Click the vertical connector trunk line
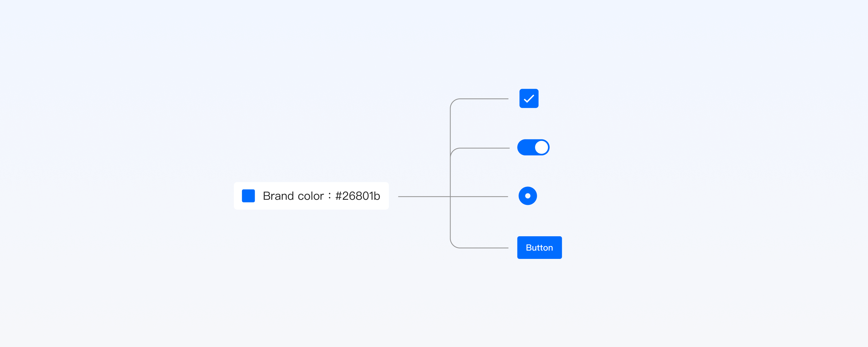Image resolution: width=868 pixels, height=347 pixels. click(451, 173)
